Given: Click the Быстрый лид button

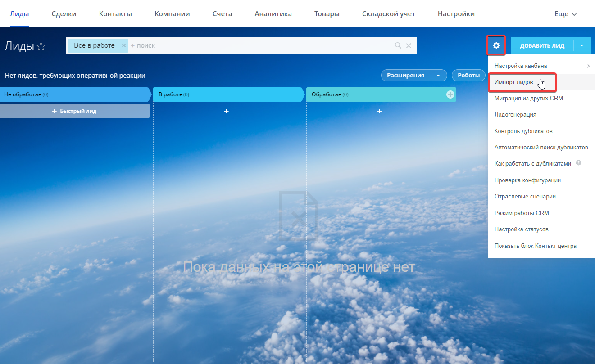Looking at the screenshot, I should (x=74, y=111).
